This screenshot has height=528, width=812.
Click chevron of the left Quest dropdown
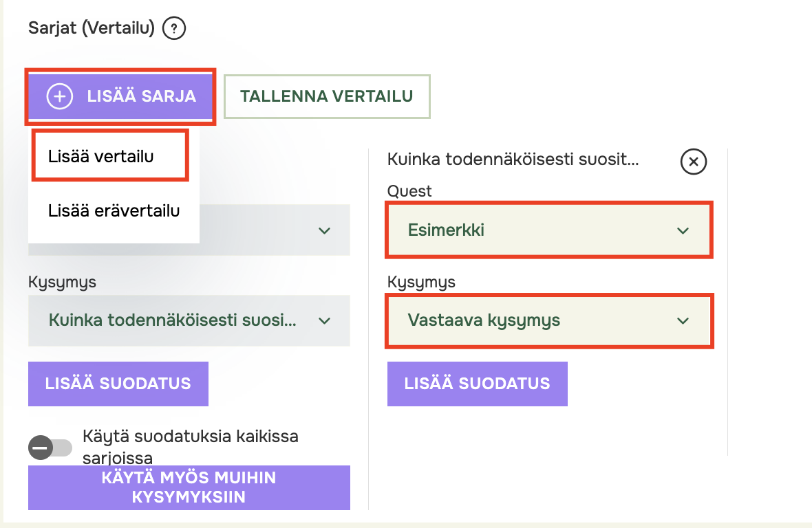[325, 230]
